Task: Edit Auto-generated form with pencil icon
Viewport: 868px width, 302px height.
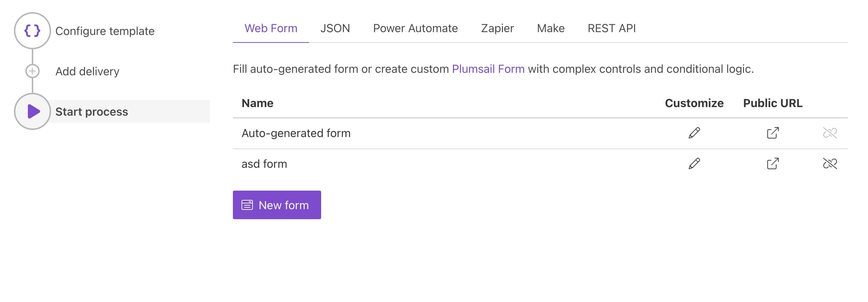Action: point(694,133)
